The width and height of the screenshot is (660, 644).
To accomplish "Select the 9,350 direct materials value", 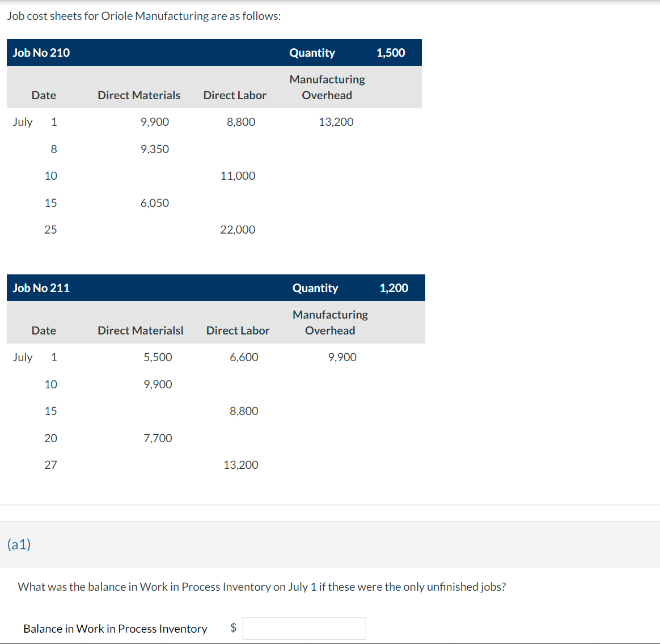I will click(154, 149).
